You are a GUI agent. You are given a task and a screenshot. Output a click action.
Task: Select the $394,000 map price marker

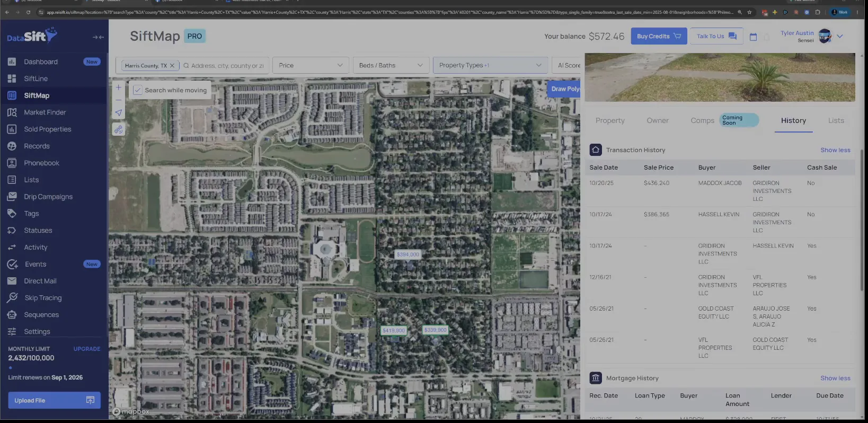(408, 254)
